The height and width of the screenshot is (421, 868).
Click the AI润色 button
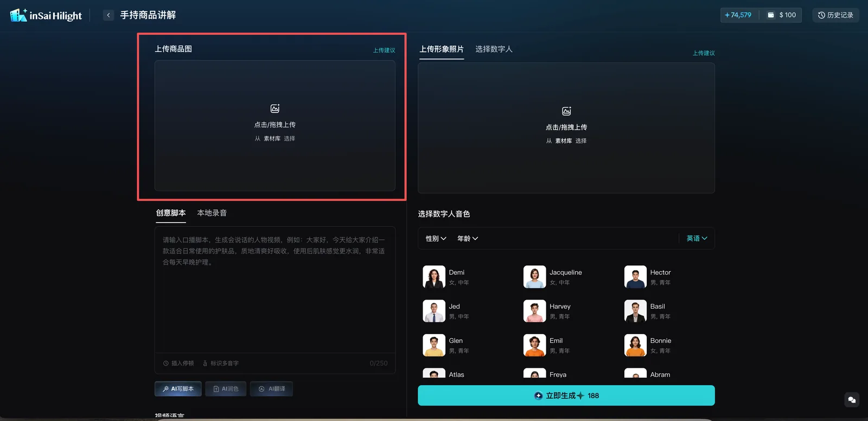tap(226, 389)
